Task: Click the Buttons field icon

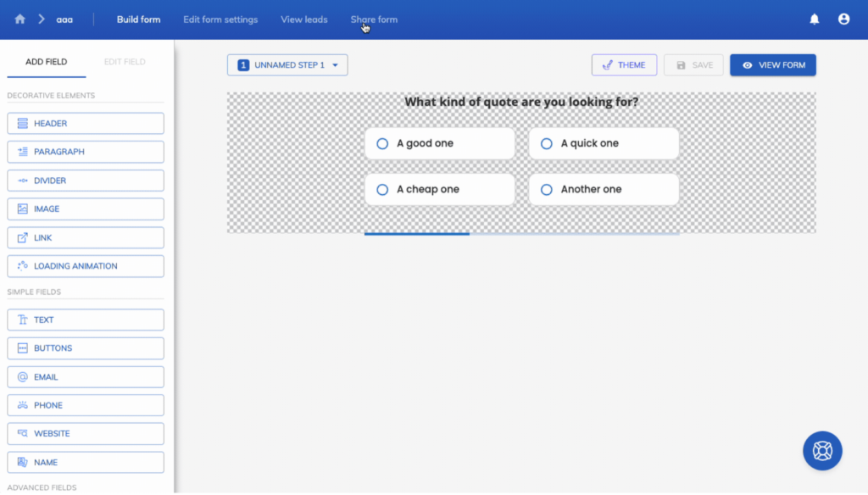Action: pyautogui.click(x=23, y=348)
